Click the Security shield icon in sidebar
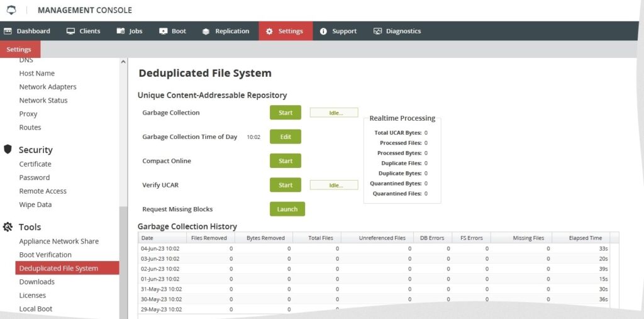The image size is (644, 319). [x=8, y=149]
